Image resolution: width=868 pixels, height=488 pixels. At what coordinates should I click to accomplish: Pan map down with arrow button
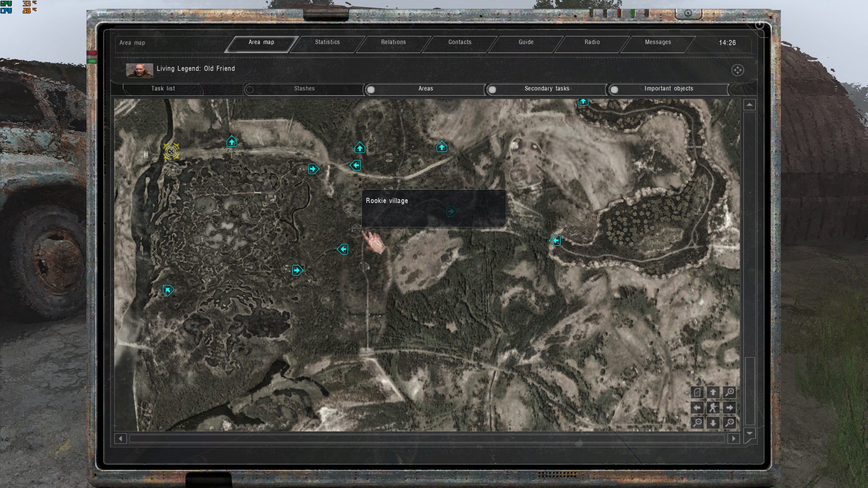[x=713, y=423]
